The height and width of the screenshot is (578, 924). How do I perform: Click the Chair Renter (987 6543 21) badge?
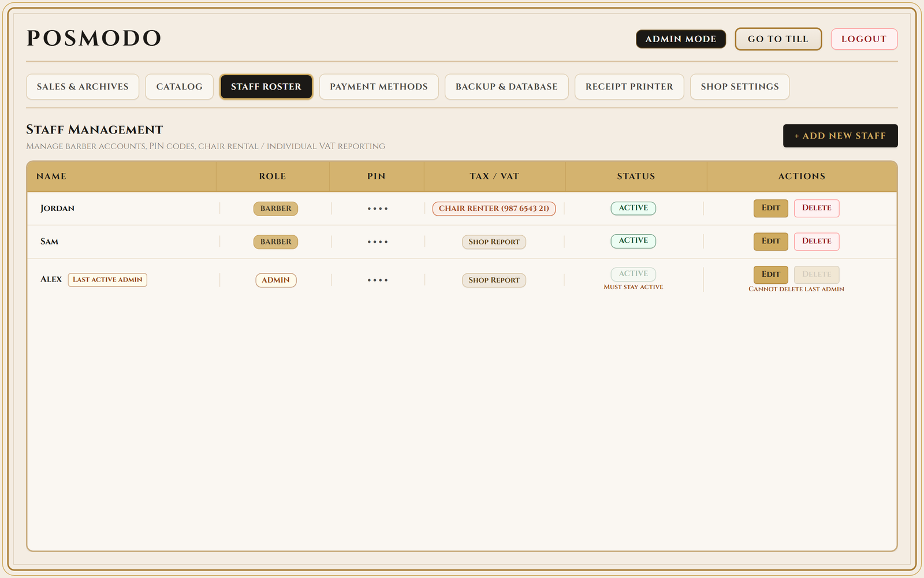tap(494, 209)
